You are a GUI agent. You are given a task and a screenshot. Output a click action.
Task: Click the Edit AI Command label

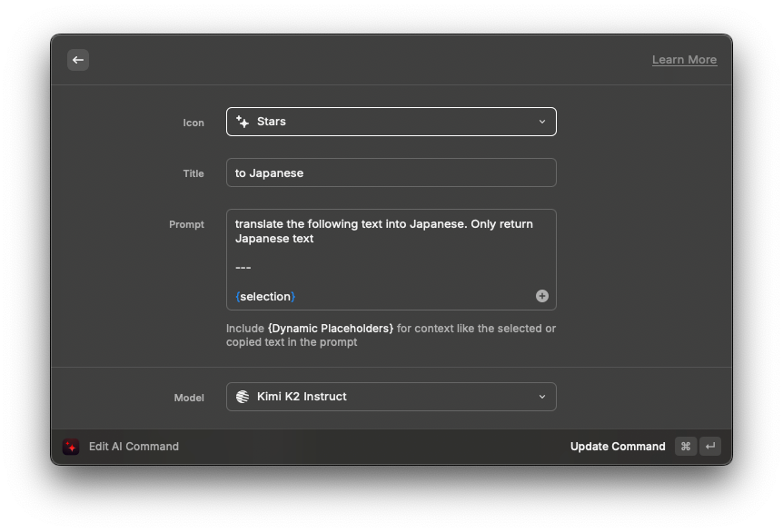pyautogui.click(x=134, y=446)
